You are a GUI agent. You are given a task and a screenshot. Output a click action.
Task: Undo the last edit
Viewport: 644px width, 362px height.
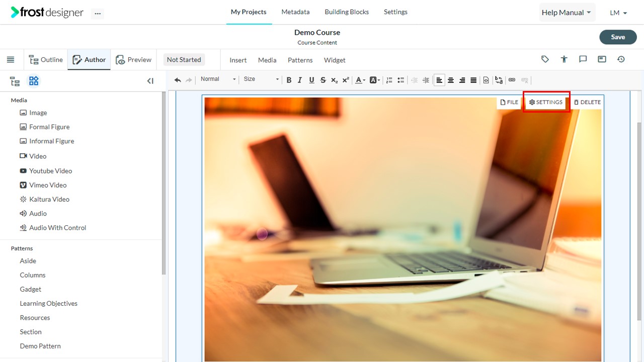[178, 80]
